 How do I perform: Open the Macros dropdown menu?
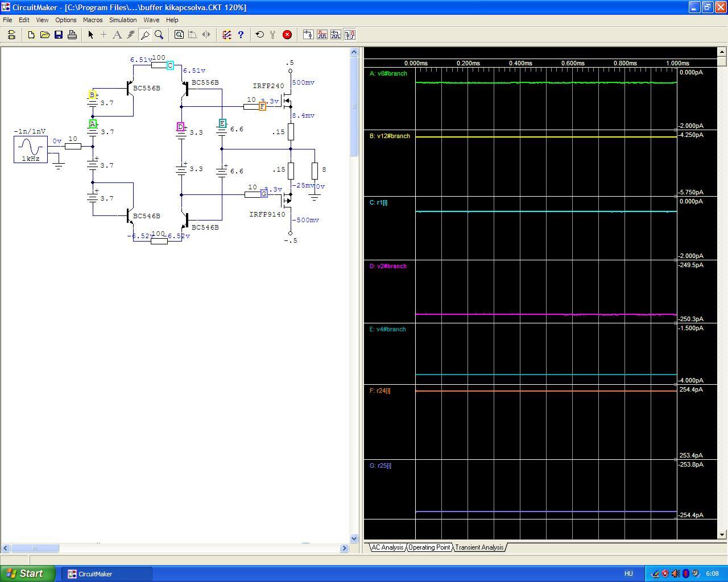(93, 20)
